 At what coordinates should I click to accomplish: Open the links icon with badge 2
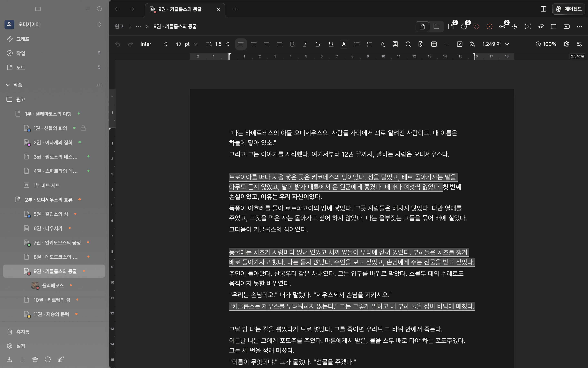pyautogui.click(x=502, y=27)
